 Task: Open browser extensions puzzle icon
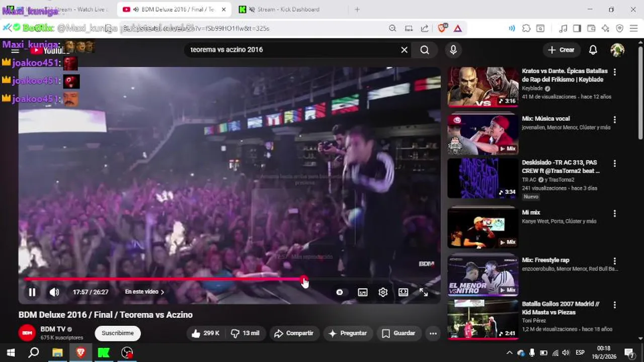point(526,28)
